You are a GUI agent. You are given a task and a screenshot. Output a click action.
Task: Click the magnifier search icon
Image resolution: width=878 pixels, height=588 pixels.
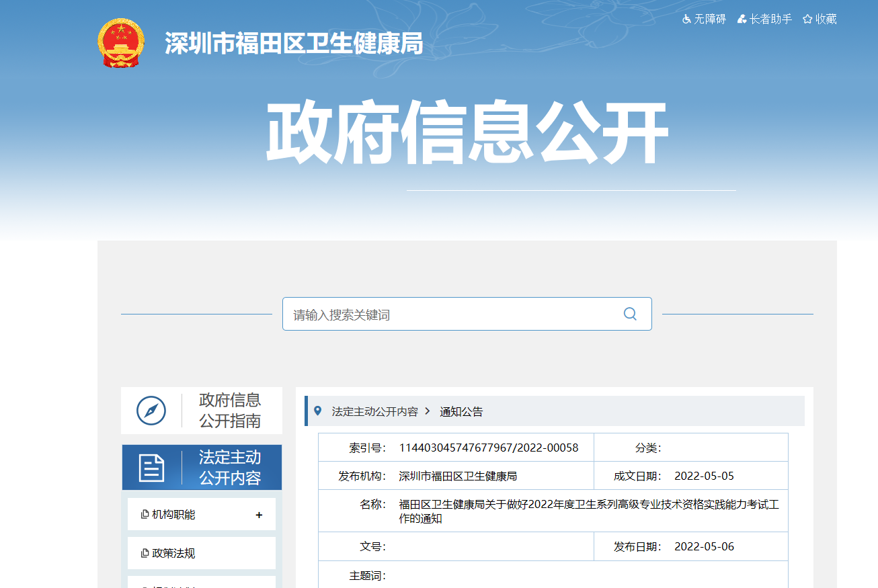click(x=630, y=314)
